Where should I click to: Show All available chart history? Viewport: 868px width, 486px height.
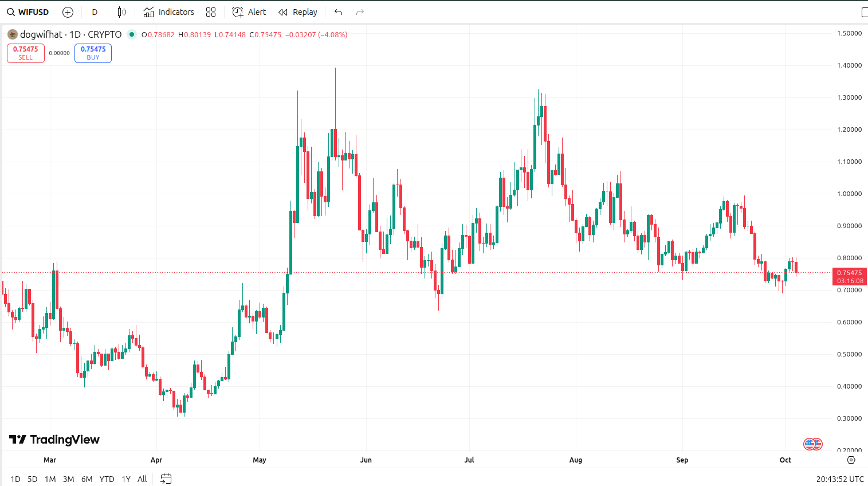(x=142, y=479)
